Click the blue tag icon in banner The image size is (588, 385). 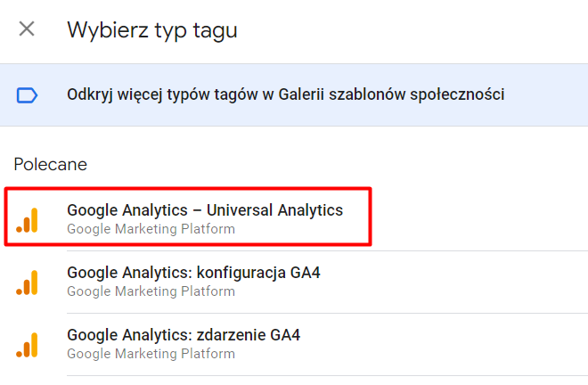coord(27,95)
